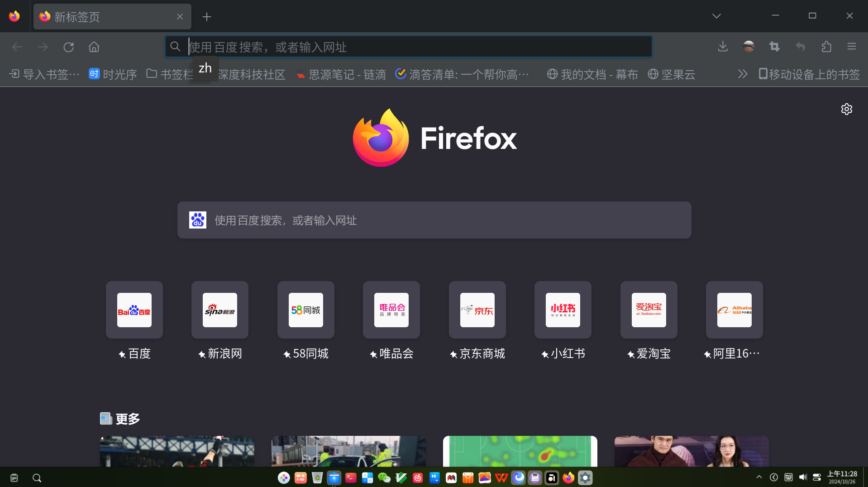Open the 思源笔记 - 链滴 bookmark
Screen dimensions: 868x487
coord(341,74)
